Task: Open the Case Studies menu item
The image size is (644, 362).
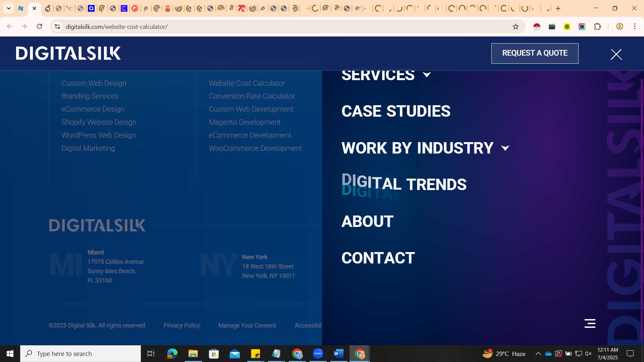Action: (396, 111)
